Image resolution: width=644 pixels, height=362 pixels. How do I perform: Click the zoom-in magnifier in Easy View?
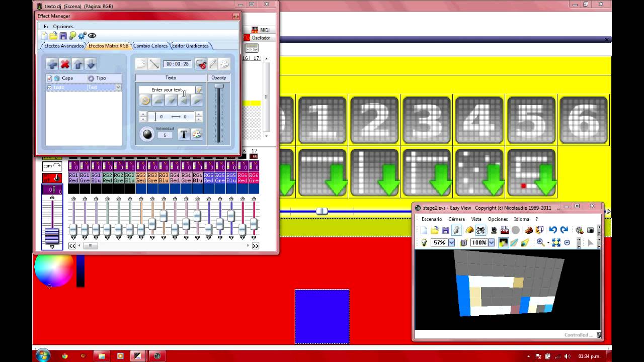(x=540, y=242)
